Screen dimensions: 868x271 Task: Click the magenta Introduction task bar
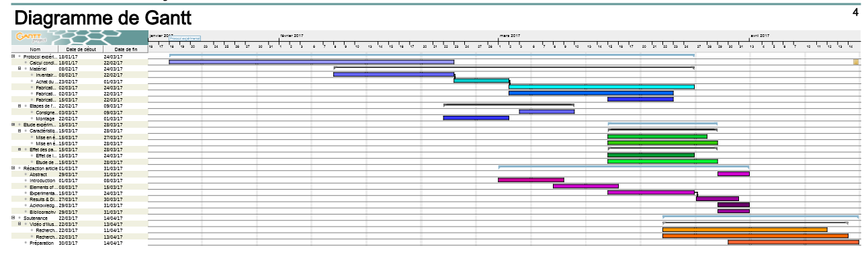(531, 180)
